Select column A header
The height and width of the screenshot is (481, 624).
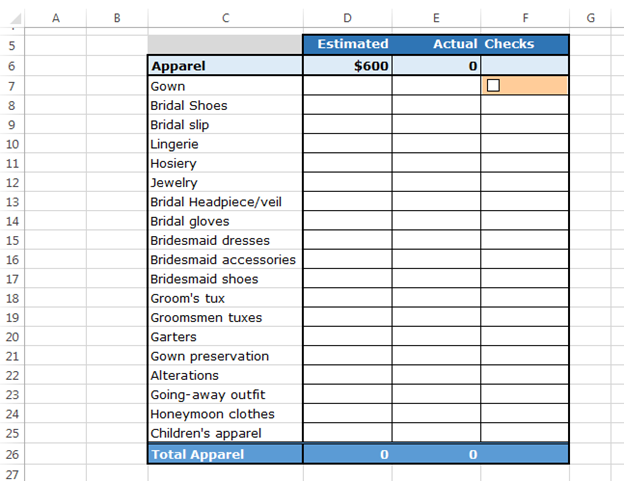(56, 18)
